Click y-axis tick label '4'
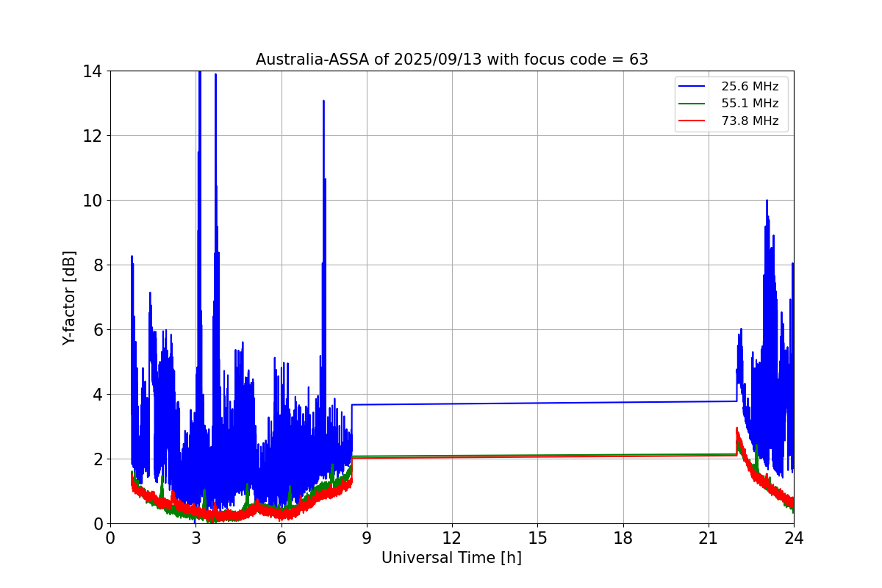This screenshot has height=588, width=882. pos(97,395)
